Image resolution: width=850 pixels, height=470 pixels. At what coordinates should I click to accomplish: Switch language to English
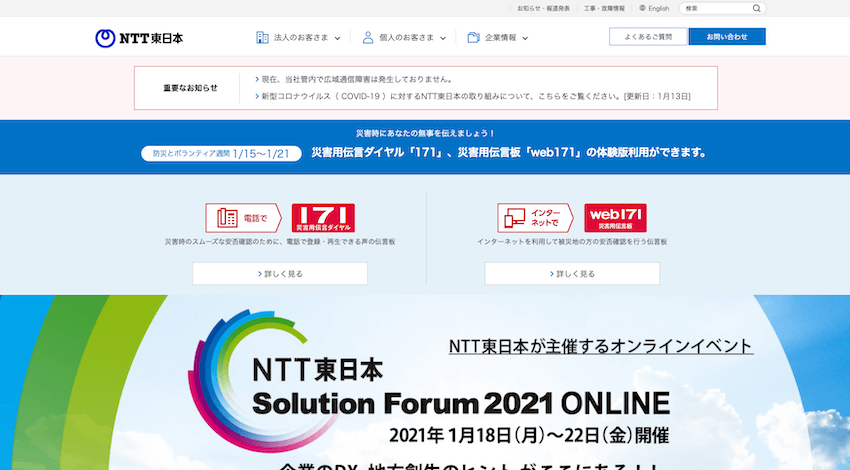coord(654,8)
